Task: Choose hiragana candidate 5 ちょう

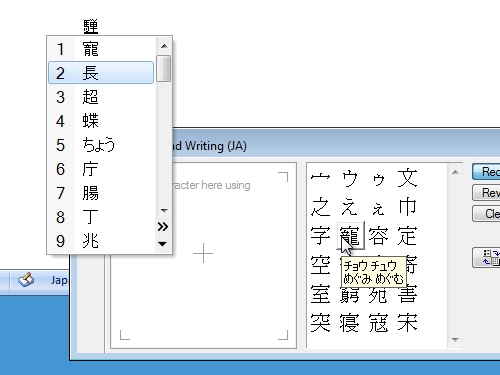Action: (101, 145)
